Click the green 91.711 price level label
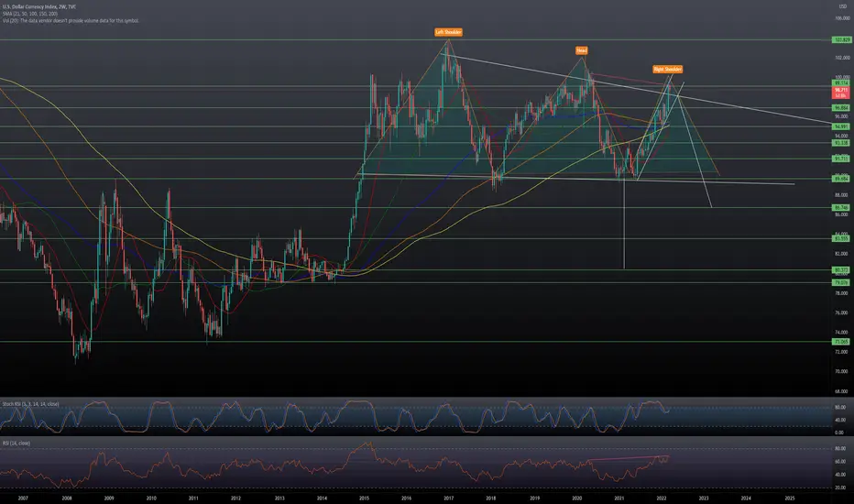The image size is (854, 504). click(841, 159)
